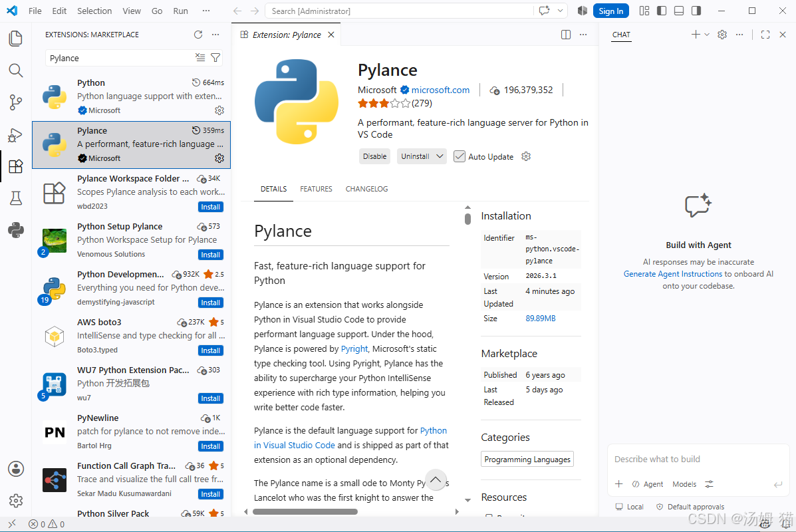Screen dimensions: 796x532
Task: Open the Pyright link
Action: [x=354, y=348]
